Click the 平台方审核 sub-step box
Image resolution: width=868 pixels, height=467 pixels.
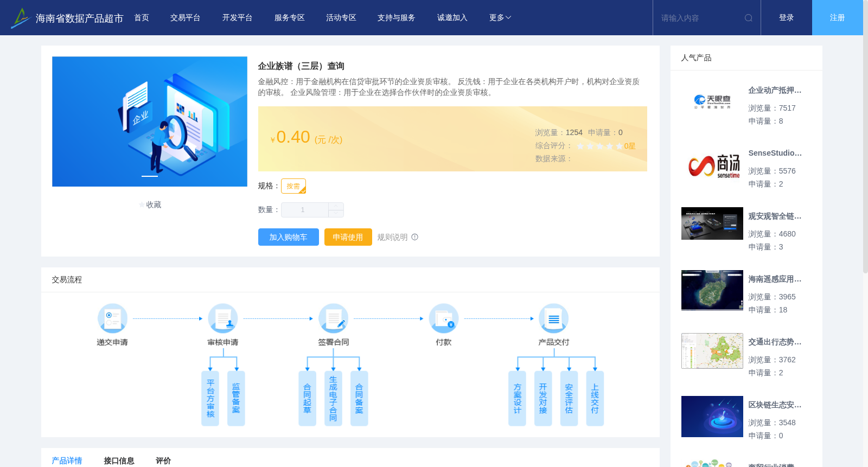point(210,399)
